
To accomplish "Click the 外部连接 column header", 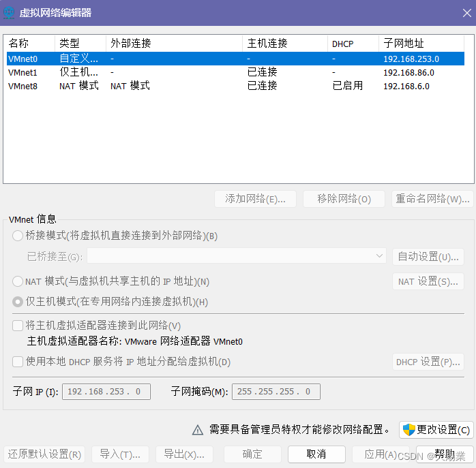I will tap(175, 44).
